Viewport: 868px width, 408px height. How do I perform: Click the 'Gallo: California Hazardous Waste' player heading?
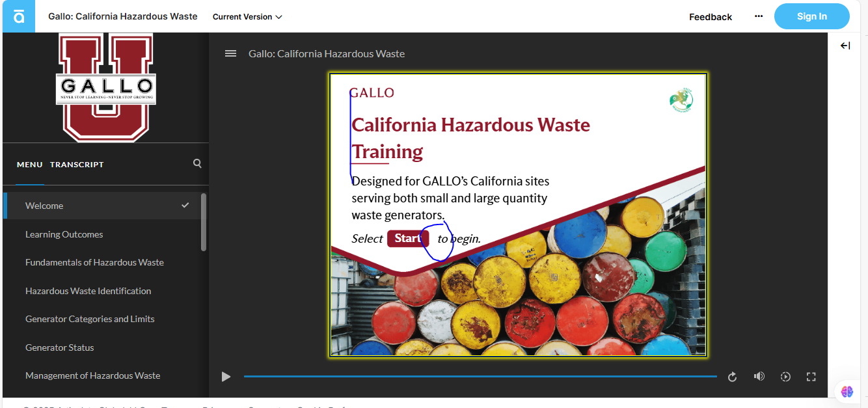(x=327, y=53)
